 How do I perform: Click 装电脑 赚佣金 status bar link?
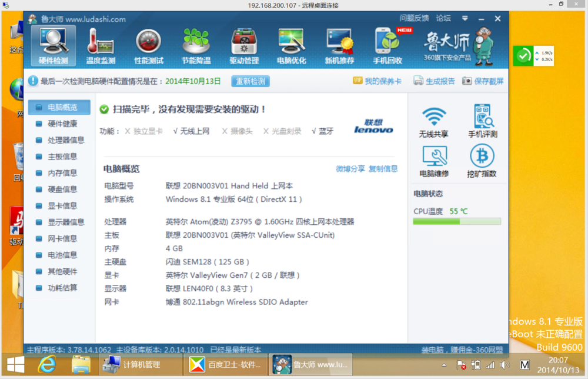click(x=462, y=350)
